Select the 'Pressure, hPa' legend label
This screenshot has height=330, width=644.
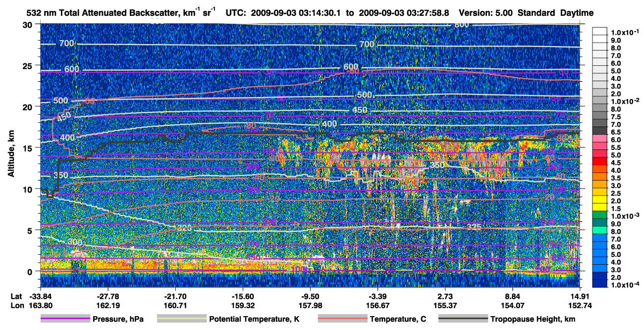[x=118, y=320]
